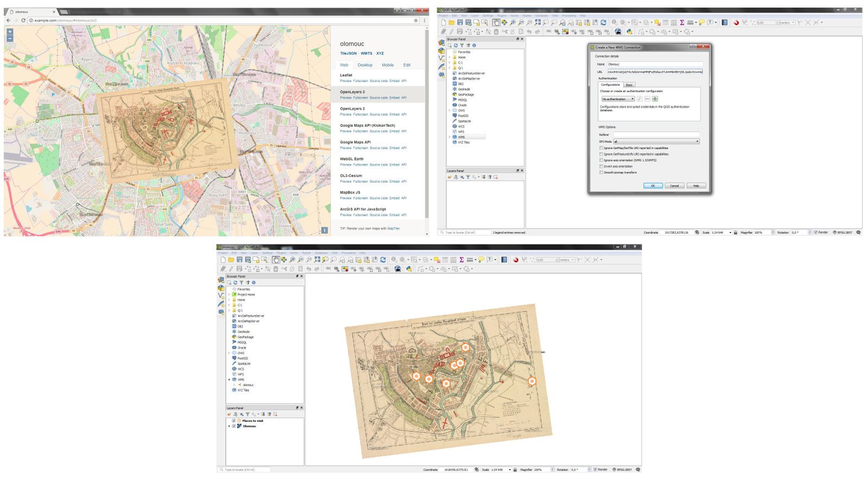This screenshot has width=868, height=488.
Task: Check Smooth pixmap transform option
Action: [601, 172]
